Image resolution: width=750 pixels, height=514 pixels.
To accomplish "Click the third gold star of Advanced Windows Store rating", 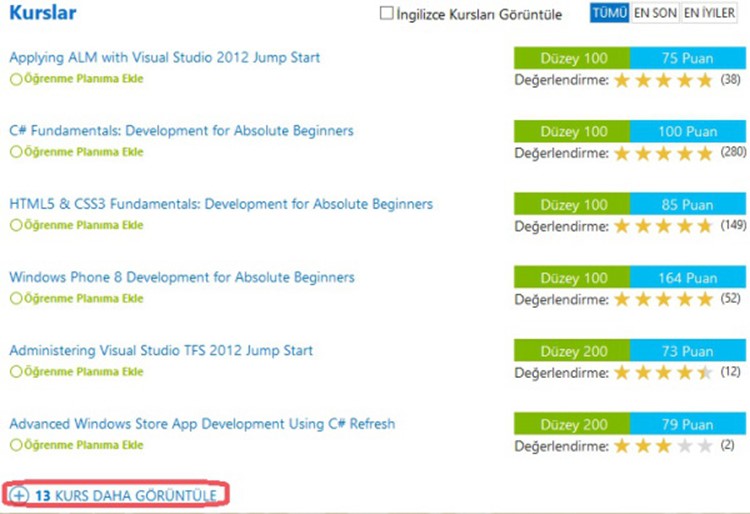I will point(664,446).
